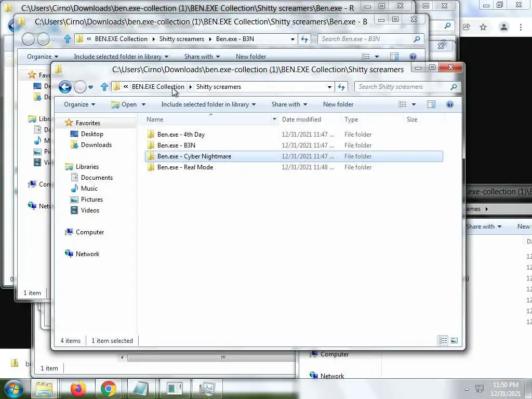
Task: Open Organize menu in front window
Action: click(x=79, y=104)
